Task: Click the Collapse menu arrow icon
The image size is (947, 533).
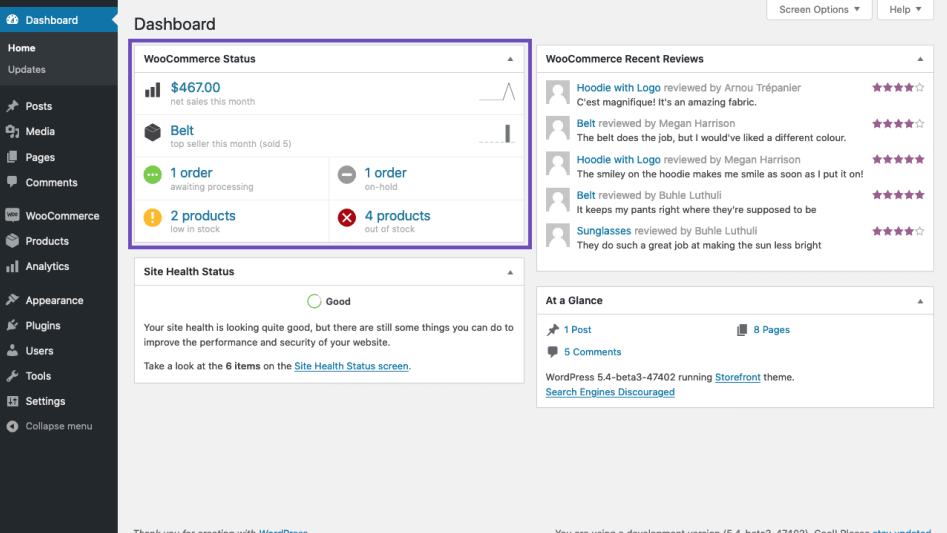Action: (x=12, y=426)
